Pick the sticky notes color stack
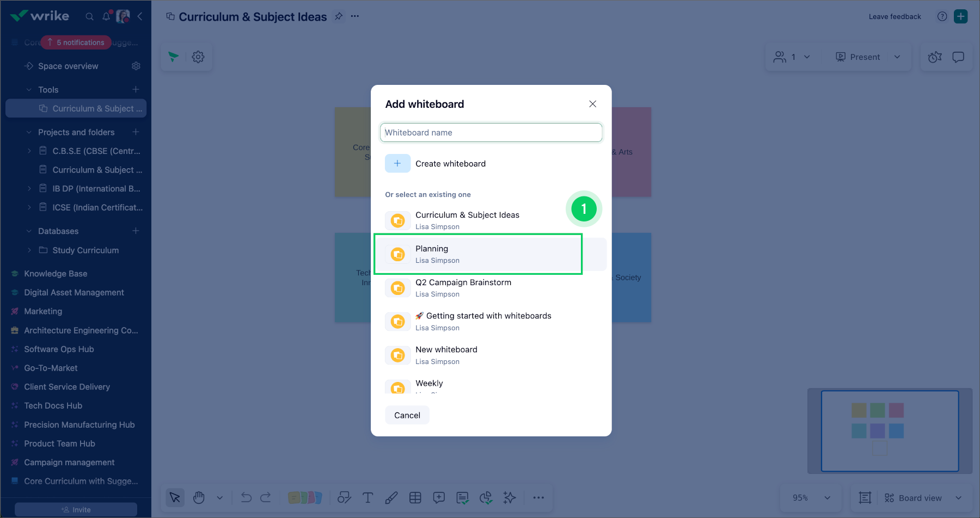This screenshot has height=518, width=980. (x=305, y=497)
